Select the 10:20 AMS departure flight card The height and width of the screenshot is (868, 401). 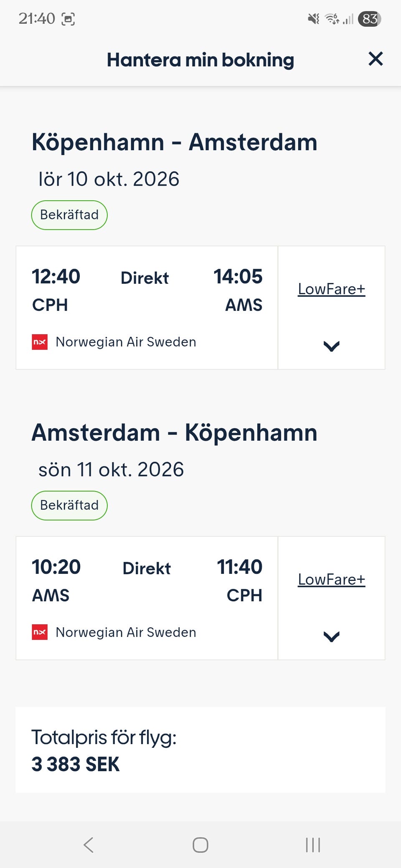pyautogui.click(x=147, y=598)
